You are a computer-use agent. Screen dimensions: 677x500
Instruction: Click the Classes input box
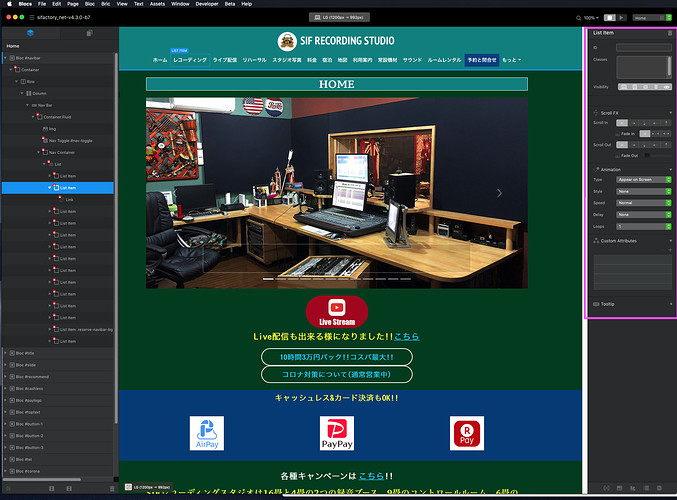click(644, 67)
